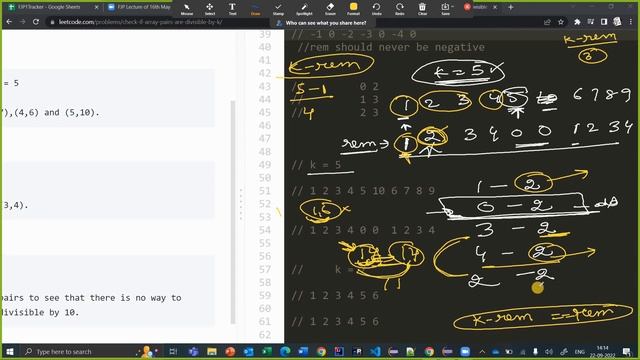This screenshot has width=640, height=360.
Task: Click 'Who can see what you share here?'
Action: [326, 23]
